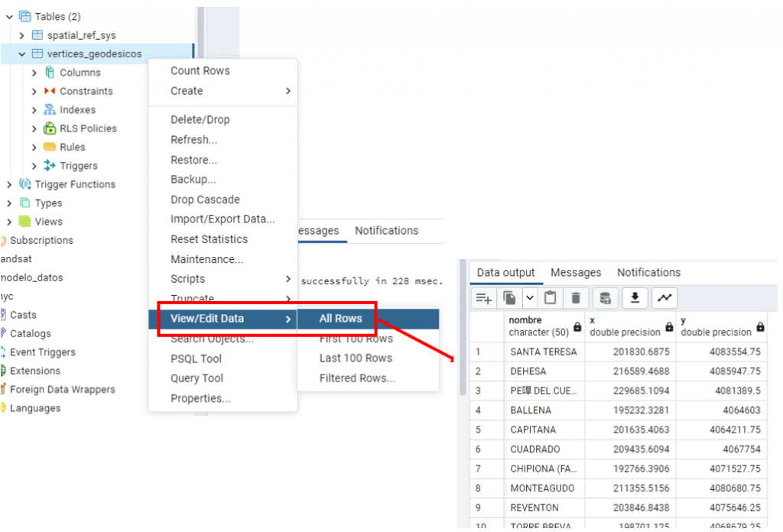783x532 pixels.
Task: Save data changes with the database icon
Action: tap(606, 298)
